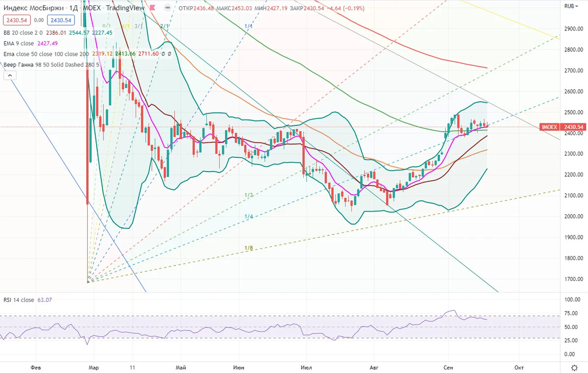Click the Gann fan 1/8 line label
588x373 pixels.
click(248, 248)
